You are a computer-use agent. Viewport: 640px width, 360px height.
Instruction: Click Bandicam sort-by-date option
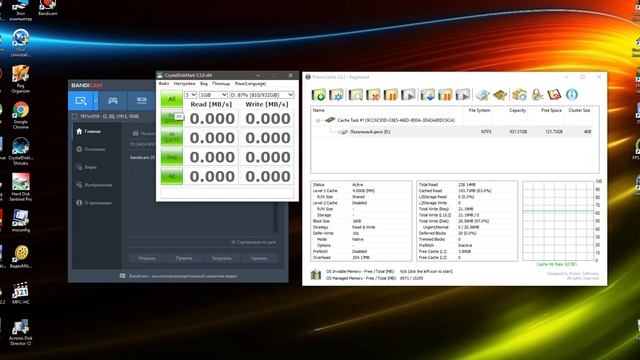point(253,242)
